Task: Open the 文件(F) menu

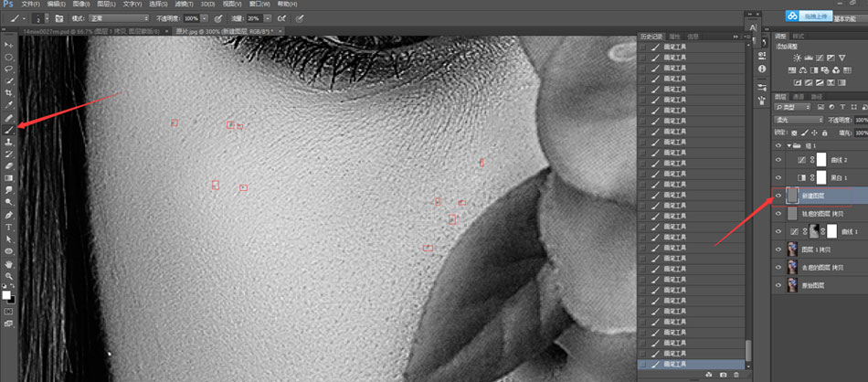Action: [30, 4]
